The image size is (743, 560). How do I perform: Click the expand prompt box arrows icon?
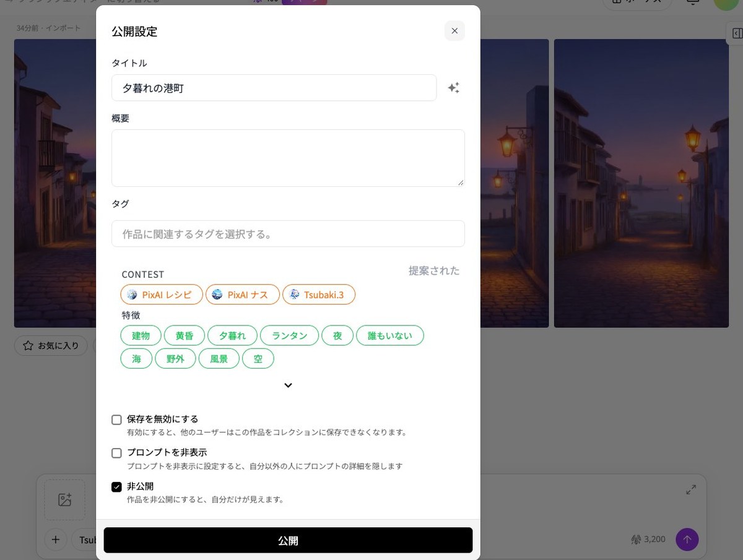(x=691, y=490)
